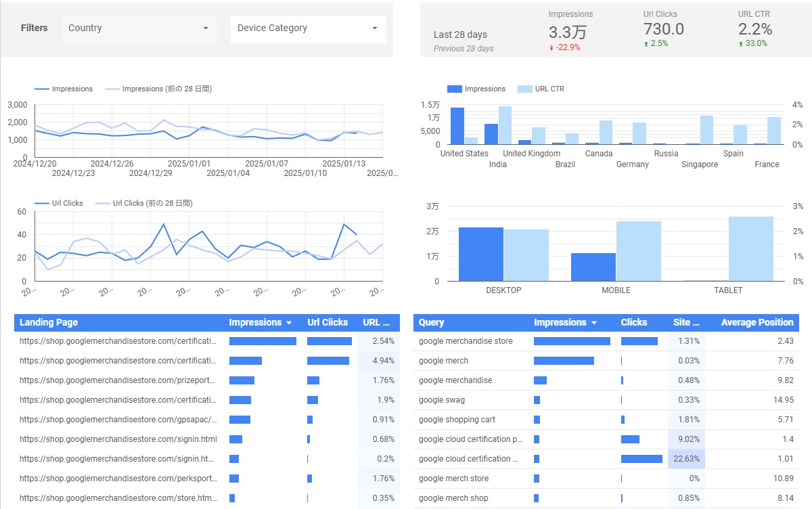Select the landing page URL ending in "perksport..."
Image resolution: width=812 pixels, height=509 pixels.
[x=118, y=479]
